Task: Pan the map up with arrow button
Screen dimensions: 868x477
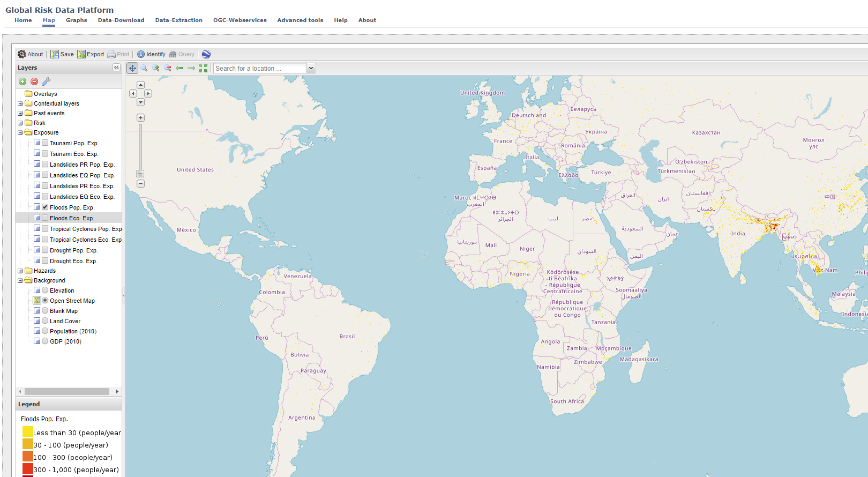Action: click(x=140, y=85)
